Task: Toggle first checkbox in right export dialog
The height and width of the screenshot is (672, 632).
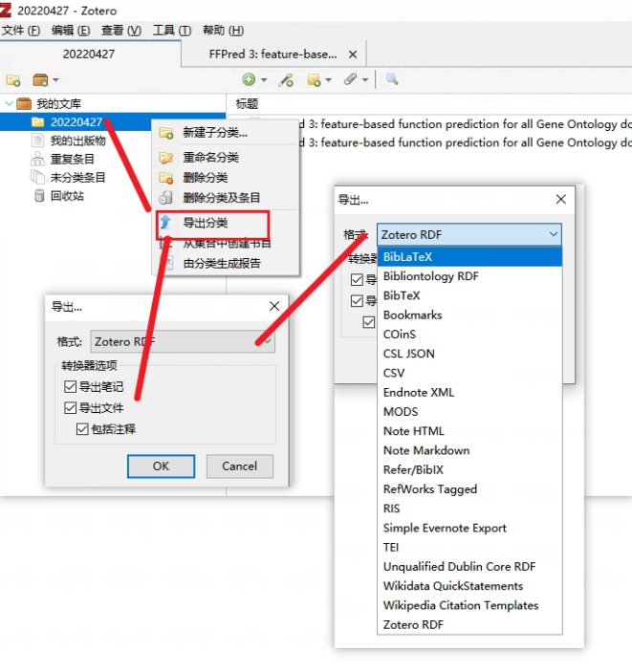Action: click(x=357, y=280)
